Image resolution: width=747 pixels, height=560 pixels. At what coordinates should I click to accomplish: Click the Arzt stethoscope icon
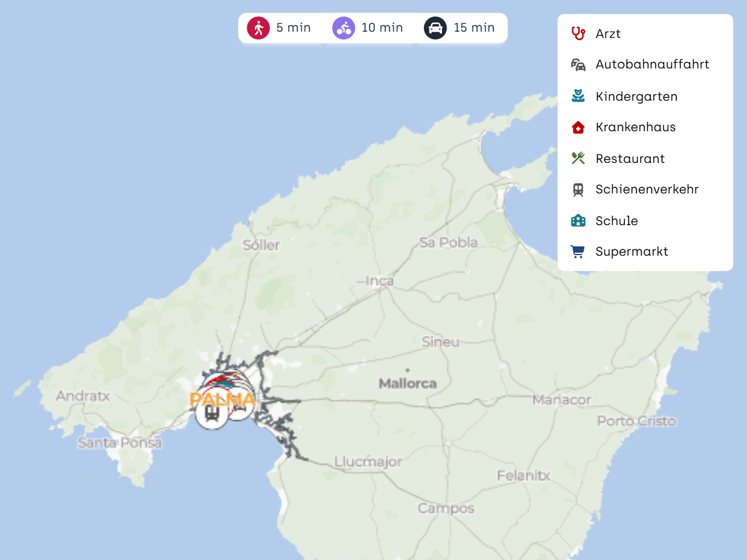(x=578, y=33)
